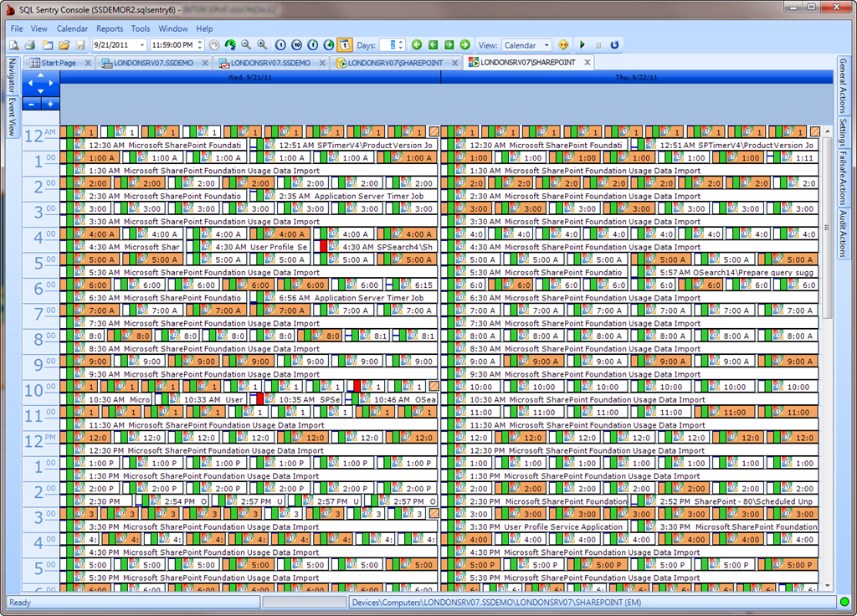857x616 pixels.
Task: Click the last green forward arrow
Action: tap(465, 45)
